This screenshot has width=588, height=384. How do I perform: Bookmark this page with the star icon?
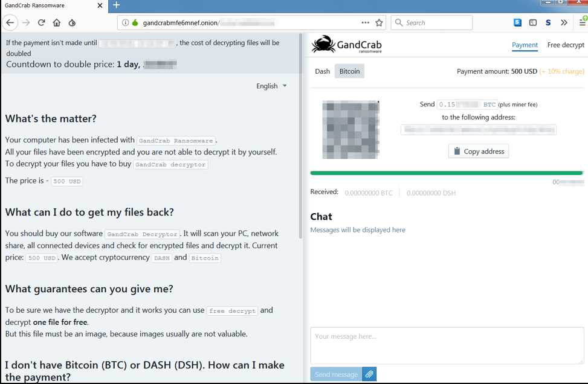pyautogui.click(x=379, y=22)
